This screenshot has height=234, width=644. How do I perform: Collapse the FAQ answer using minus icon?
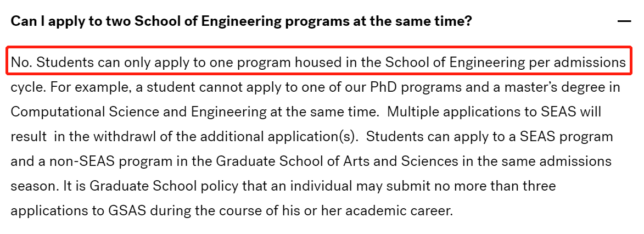[624, 21]
